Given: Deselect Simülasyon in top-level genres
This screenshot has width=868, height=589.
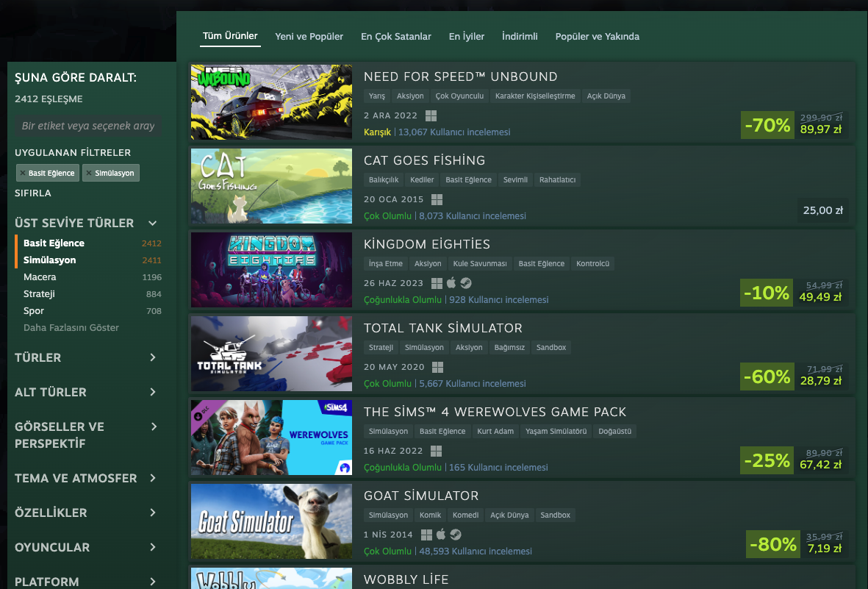Looking at the screenshot, I should [x=49, y=260].
